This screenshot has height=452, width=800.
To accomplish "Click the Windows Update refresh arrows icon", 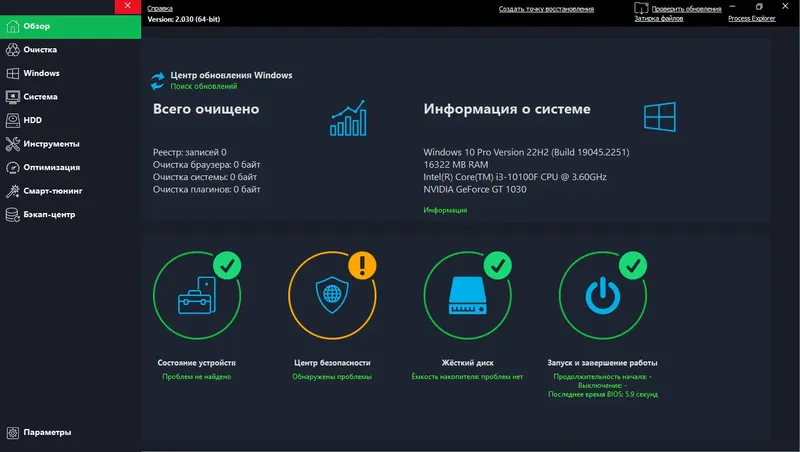I will (158, 81).
